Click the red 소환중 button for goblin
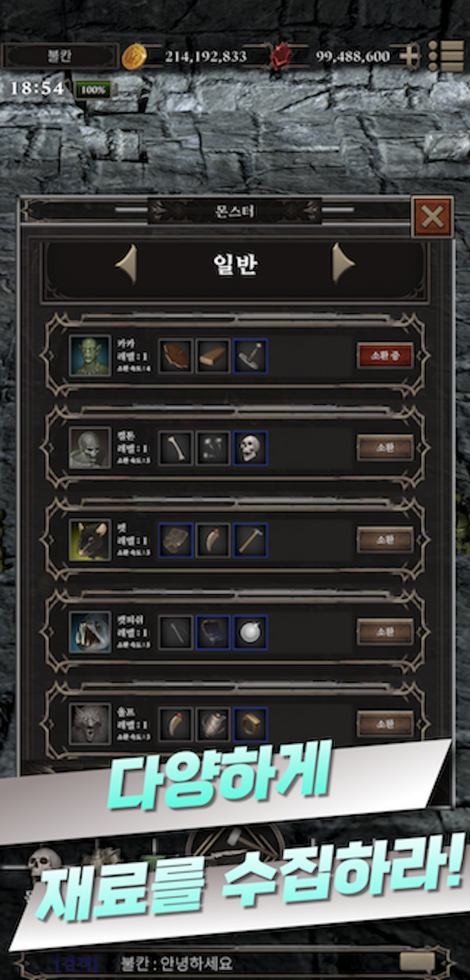 (385, 356)
